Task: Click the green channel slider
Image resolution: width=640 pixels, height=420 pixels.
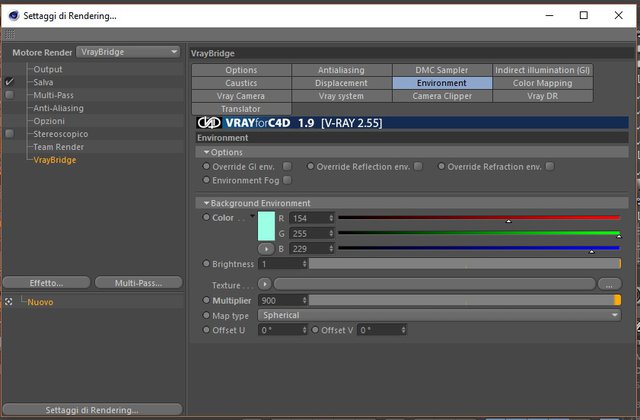Action: point(479,233)
